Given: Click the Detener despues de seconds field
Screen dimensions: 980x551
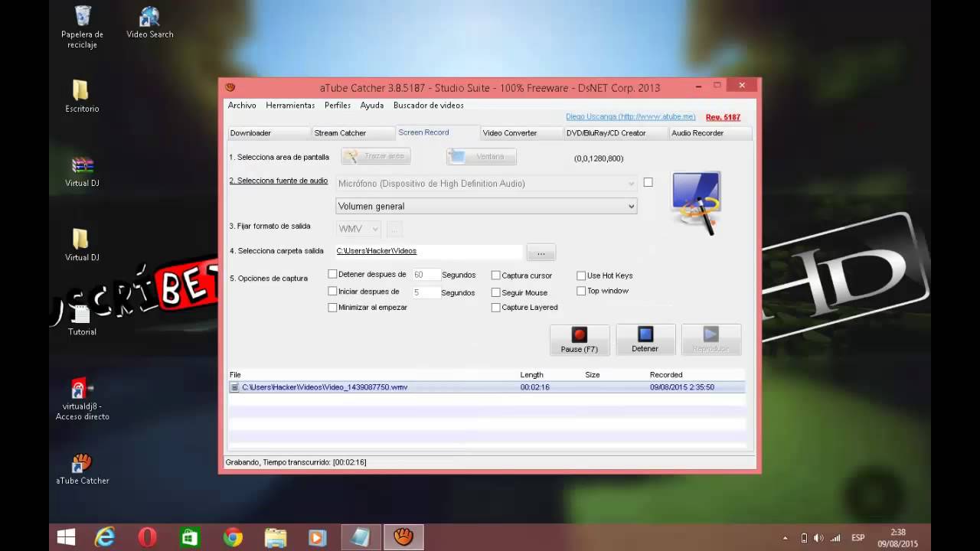Looking at the screenshot, I should 425,275.
